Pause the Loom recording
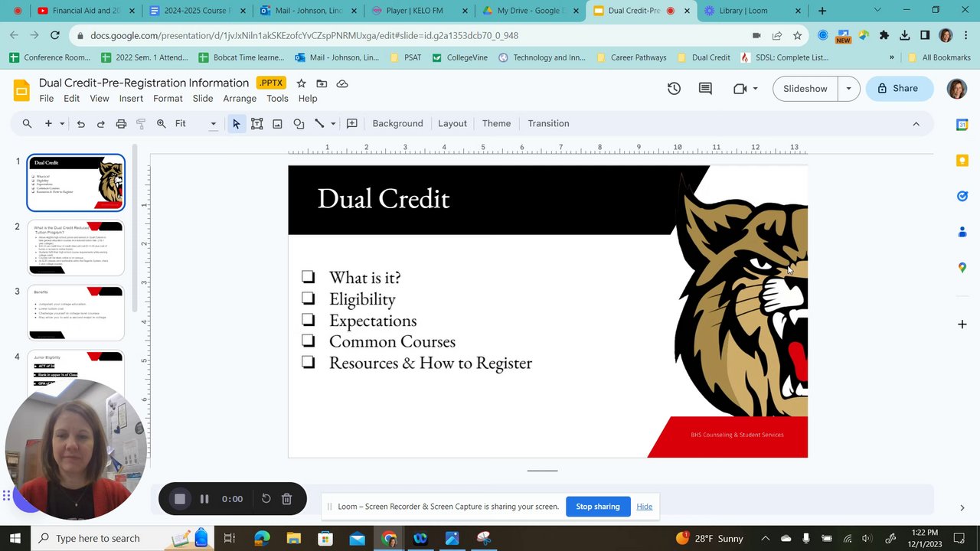This screenshot has height=551, width=980. coord(204,499)
